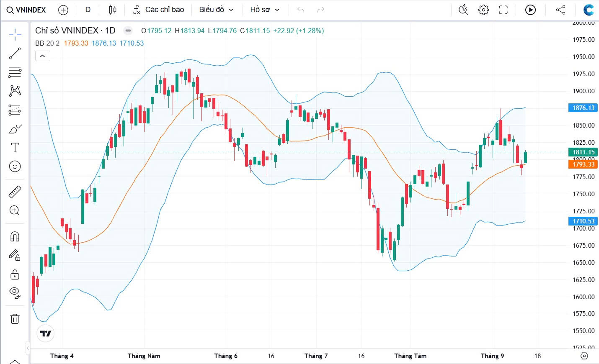Image resolution: width=599 pixels, height=364 pixels.
Task: Choose the brush drawing tool
Action: pos(15,129)
